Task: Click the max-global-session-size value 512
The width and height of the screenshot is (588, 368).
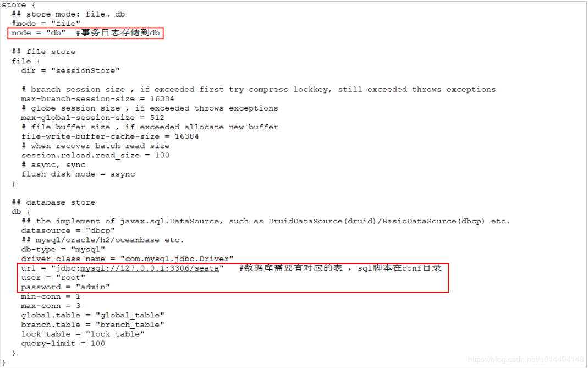Action: 157,118
